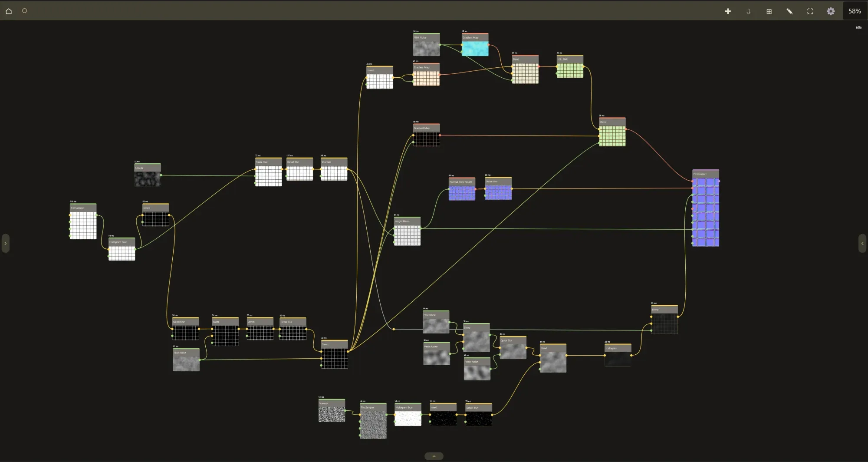Click the grid layout icon in top bar

[x=769, y=11]
